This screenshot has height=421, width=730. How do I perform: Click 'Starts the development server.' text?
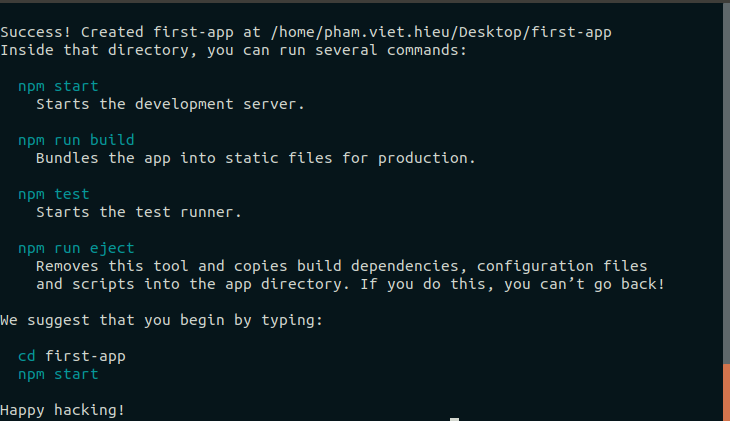(x=169, y=104)
